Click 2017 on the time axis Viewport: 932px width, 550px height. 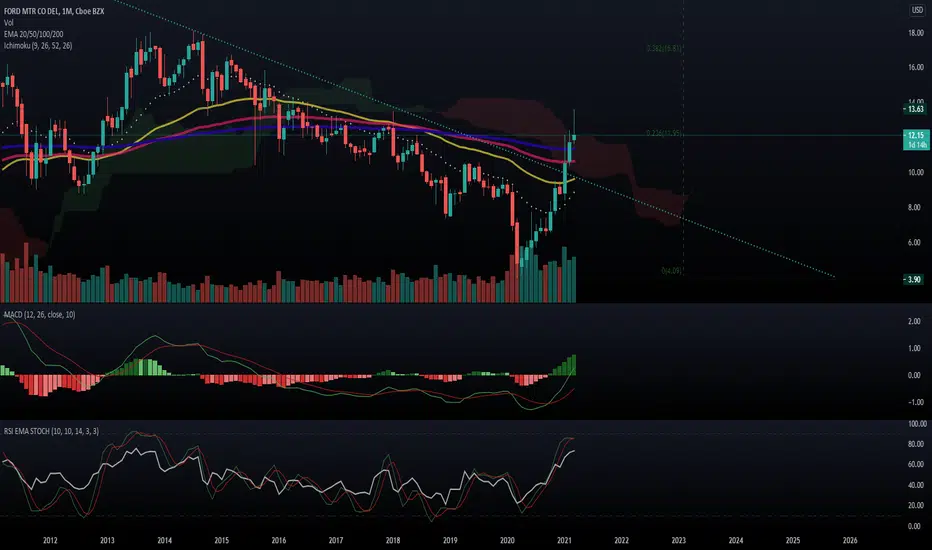pos(336,540)
